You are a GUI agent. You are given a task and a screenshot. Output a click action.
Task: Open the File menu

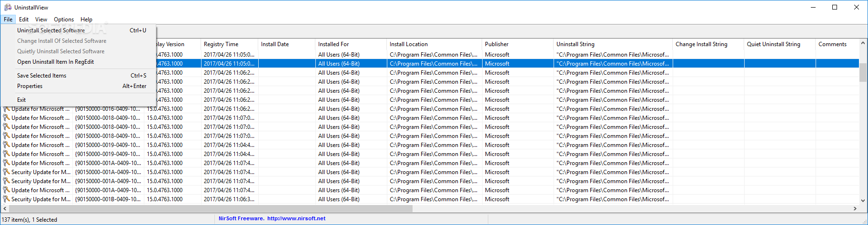(8, 20)
